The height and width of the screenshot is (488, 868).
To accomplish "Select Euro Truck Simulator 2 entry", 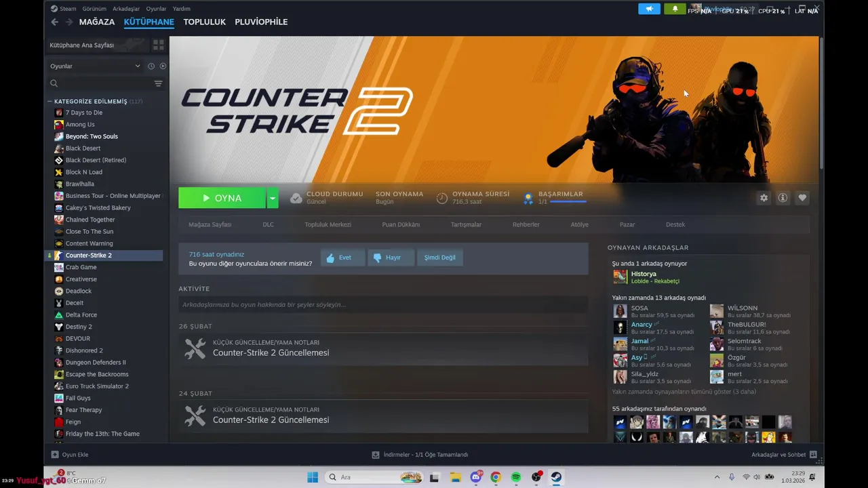I will 97,386.
